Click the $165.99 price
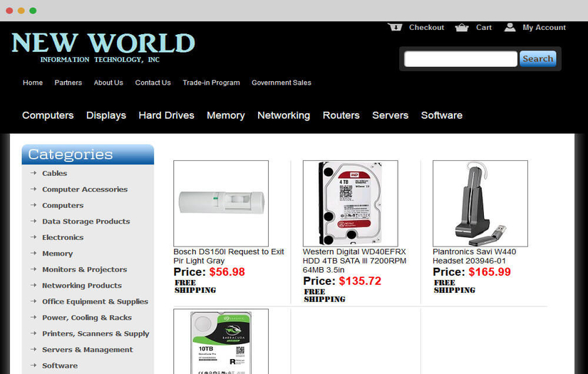Screen dimensions: 588x374 tap(490, 272)
